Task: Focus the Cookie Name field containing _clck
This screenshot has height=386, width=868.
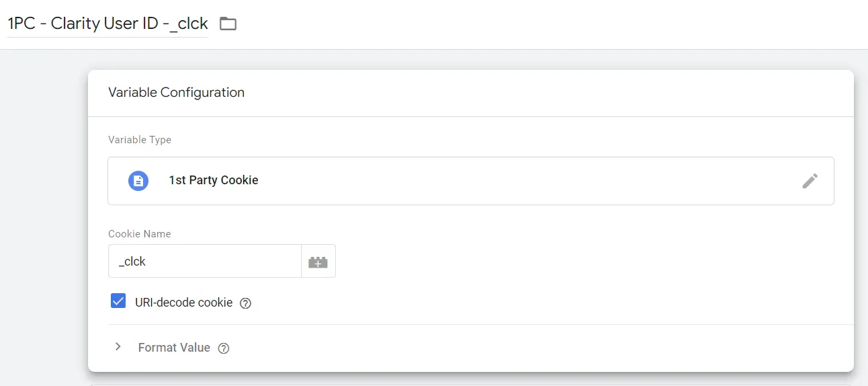Action: coord(205,262)
